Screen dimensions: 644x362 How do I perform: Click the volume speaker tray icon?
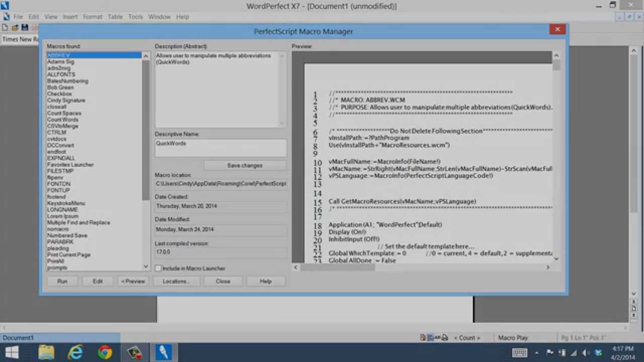tap(586, 352)
